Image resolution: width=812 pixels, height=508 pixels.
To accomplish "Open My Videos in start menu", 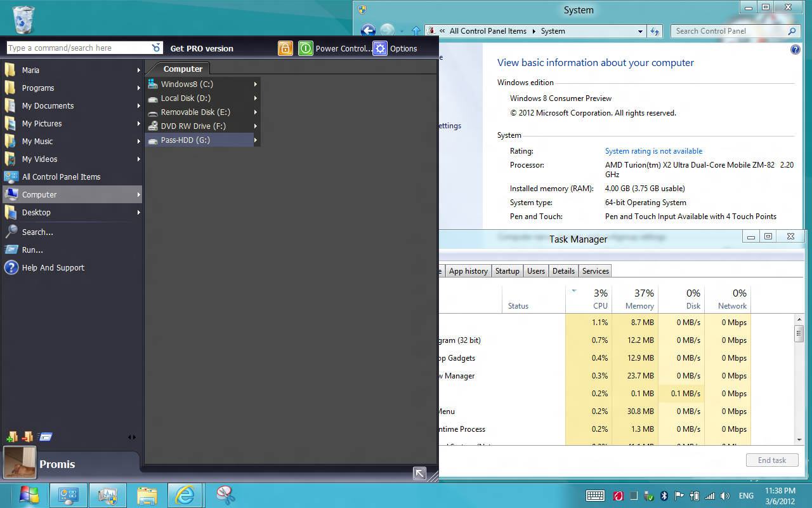I will point(72,159).
